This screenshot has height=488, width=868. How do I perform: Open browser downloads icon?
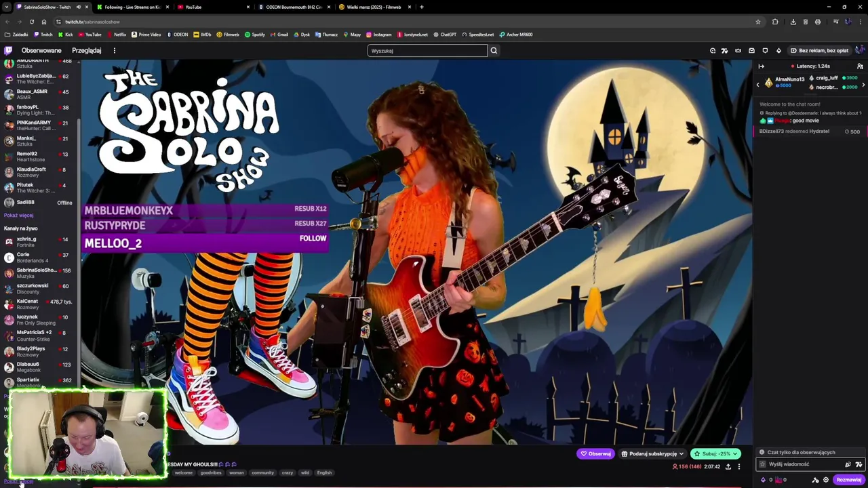[793, 22]
